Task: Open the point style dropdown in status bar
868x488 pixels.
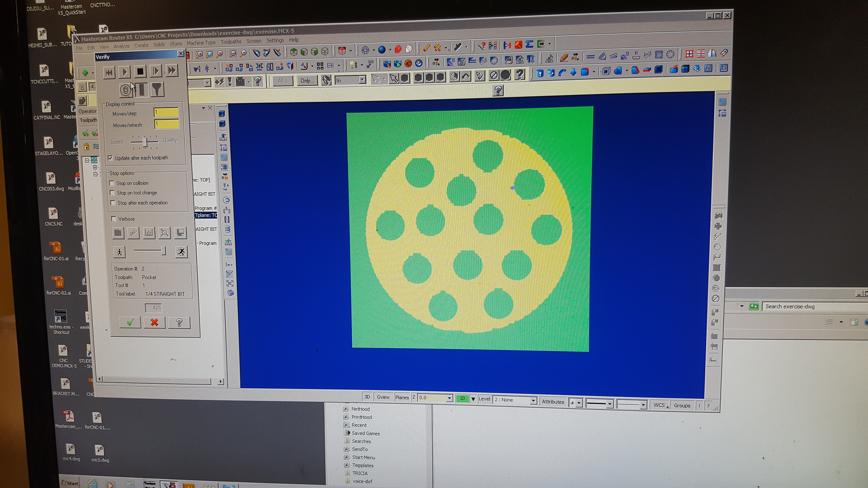Action: coord(579,403)
